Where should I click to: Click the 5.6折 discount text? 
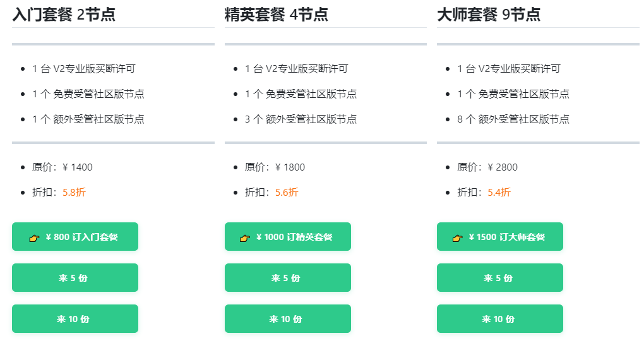287,192
